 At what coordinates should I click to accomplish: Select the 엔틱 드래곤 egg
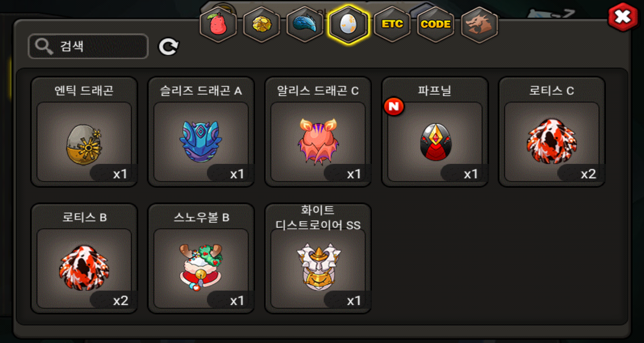(x=84, y=132)
